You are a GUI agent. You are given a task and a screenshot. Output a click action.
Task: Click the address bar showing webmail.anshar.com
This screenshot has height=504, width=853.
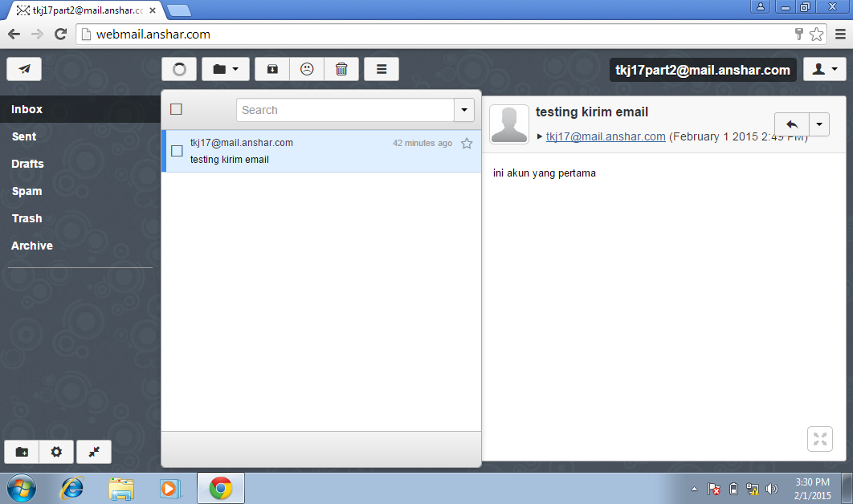click(x=435, y=35)
